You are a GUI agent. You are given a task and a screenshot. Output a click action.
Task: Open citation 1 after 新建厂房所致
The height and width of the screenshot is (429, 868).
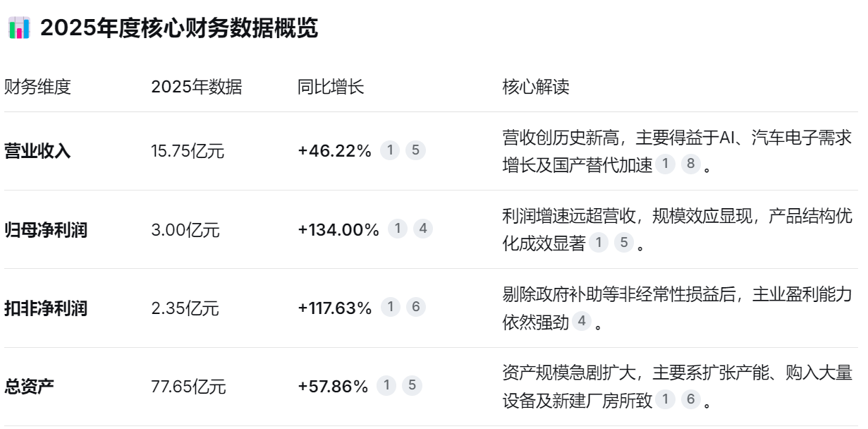tap(665, 400)
